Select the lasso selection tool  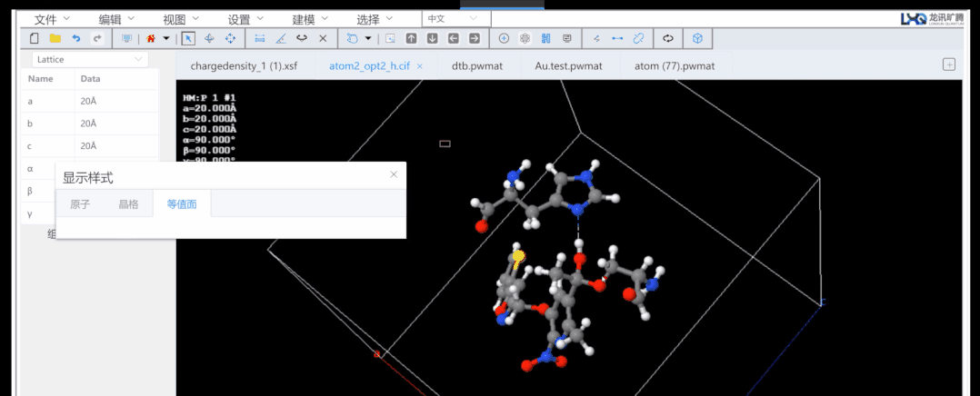tap(352, 39)
